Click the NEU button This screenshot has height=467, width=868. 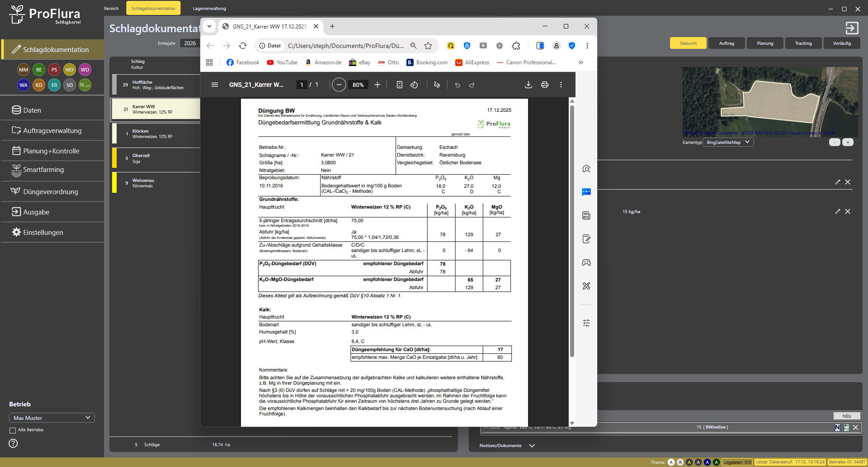(x=846, y=416)
